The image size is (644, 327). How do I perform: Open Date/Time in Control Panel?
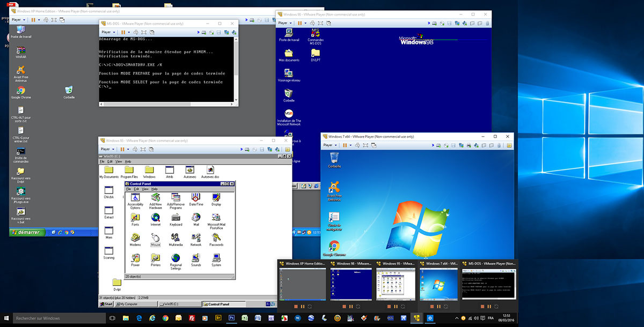coord(196,199)
